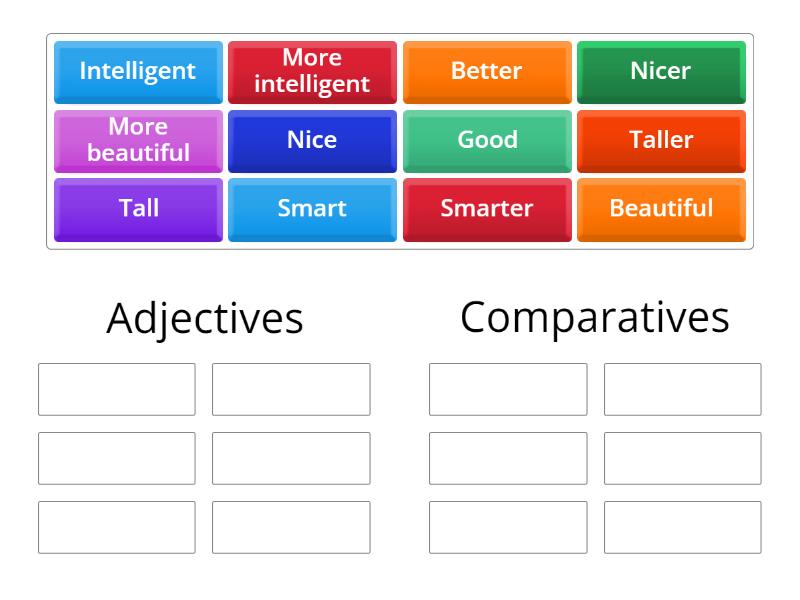800x600 pixels.
Task: Click the bottom-left Comparatives slot
Action: pyautogui.click(x=507, y=527)
